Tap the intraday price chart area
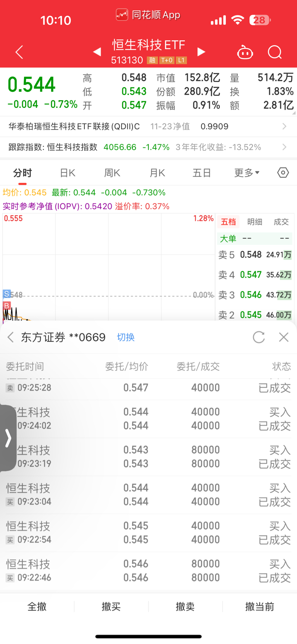This screenshot has height=644, width=297. point(108,267)
